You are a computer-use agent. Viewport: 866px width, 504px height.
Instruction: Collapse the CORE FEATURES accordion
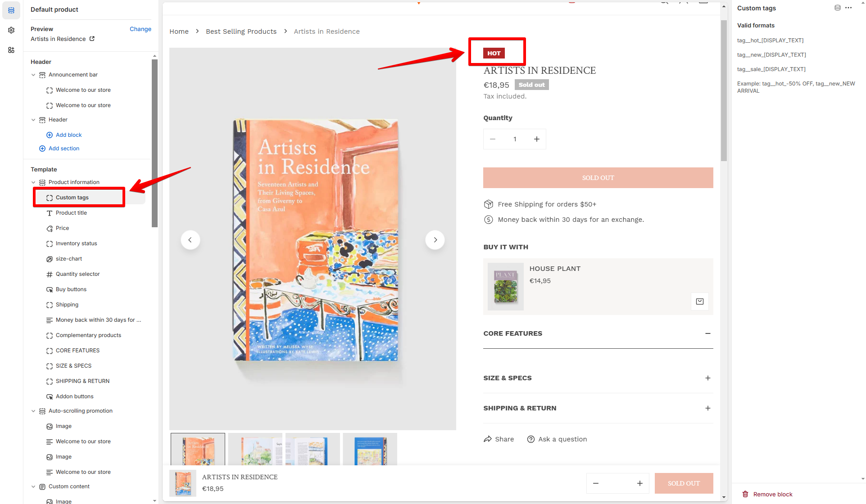tap(707, 333)
